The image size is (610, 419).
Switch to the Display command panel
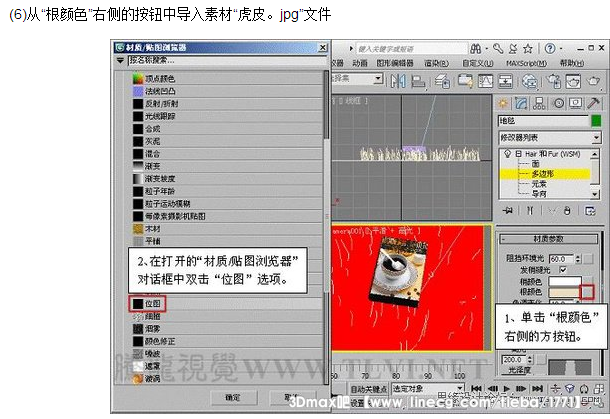point(575,103)
